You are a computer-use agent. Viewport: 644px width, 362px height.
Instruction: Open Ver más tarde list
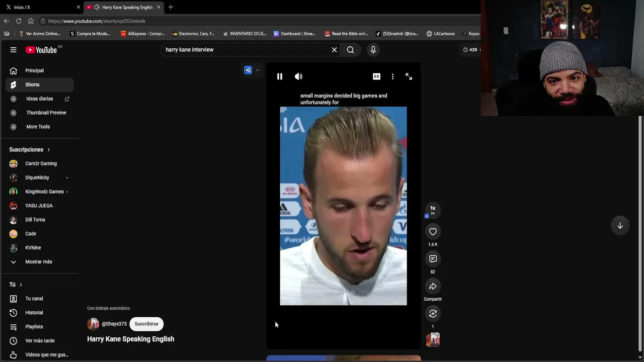39,341
